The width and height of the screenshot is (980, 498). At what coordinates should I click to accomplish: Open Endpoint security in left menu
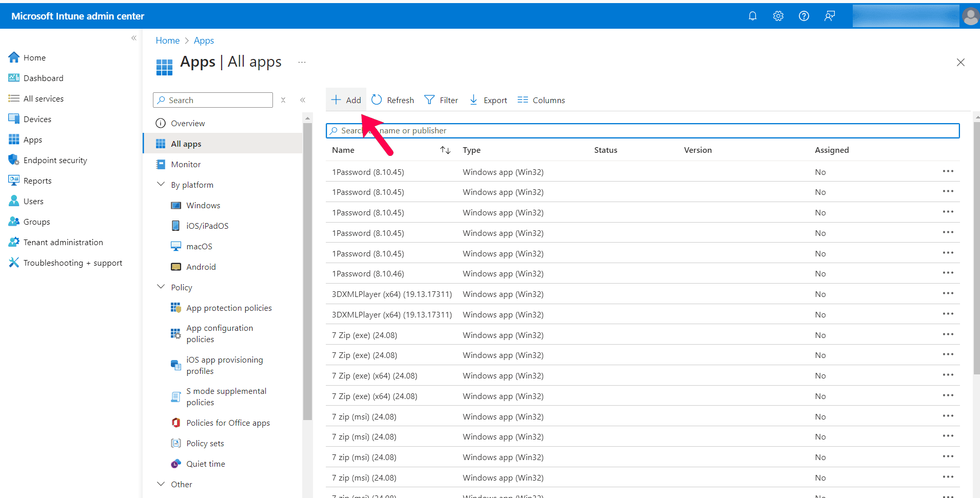point(55,161)
